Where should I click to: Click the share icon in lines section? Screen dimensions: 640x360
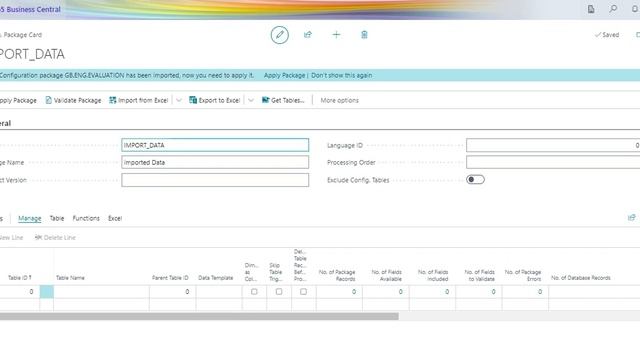631,218
